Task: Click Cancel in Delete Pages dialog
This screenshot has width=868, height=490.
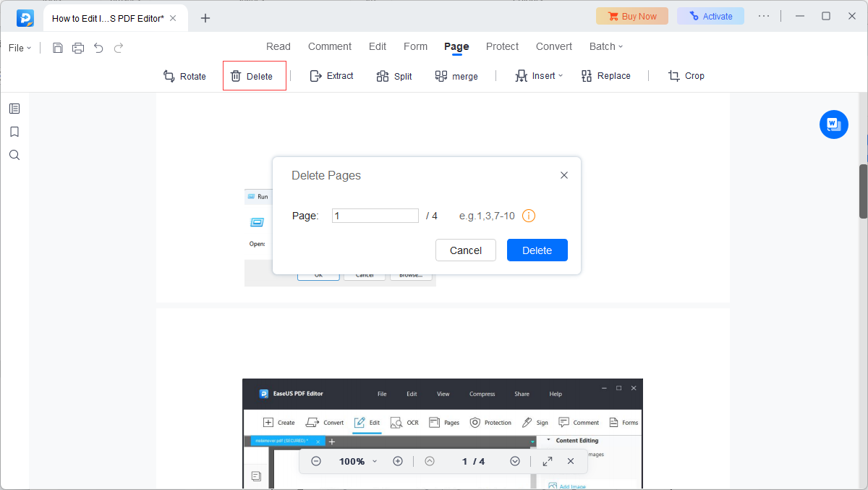Action: (466, 250)
